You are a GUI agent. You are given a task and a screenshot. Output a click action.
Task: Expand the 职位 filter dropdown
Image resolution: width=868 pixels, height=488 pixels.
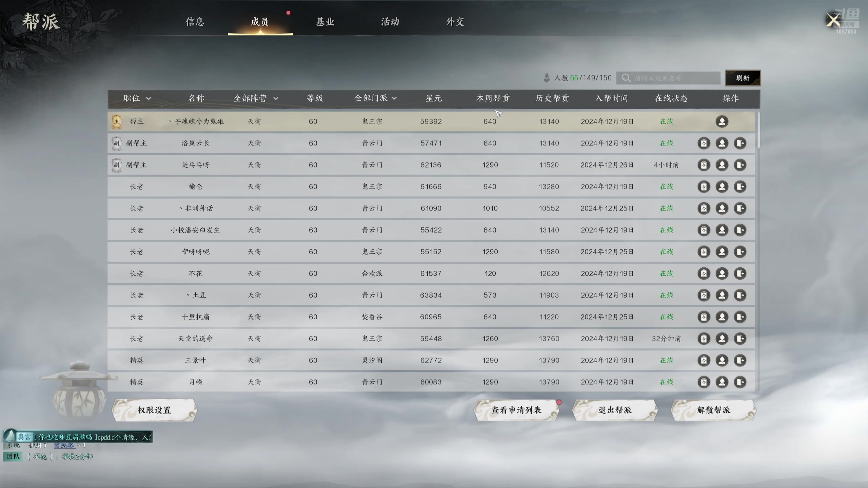point(137,98)
